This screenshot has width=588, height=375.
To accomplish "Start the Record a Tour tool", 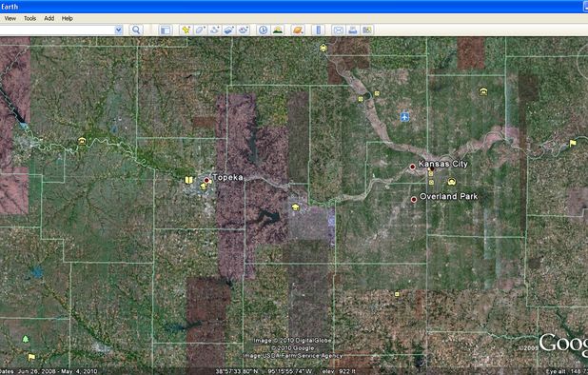I will (x=244, y=30).
